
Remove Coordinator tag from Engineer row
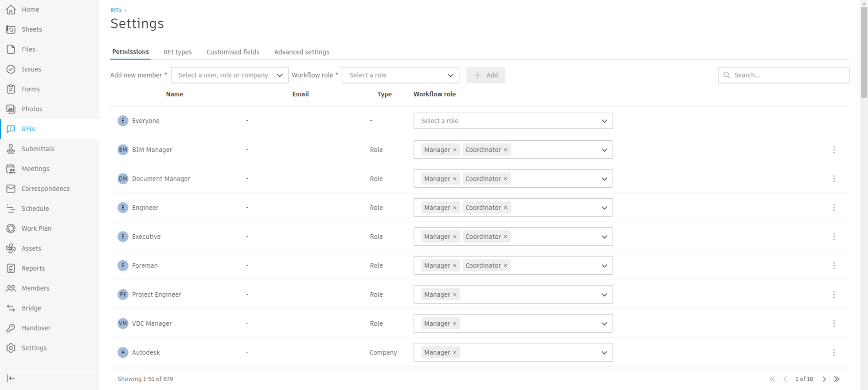(505, 208)
